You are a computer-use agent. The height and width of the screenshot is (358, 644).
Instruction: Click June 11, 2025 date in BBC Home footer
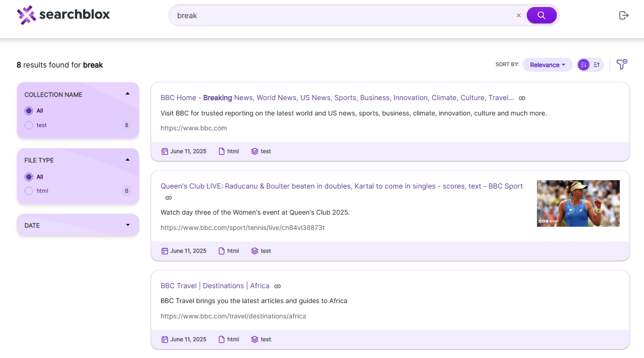click(x=188, y=151)
